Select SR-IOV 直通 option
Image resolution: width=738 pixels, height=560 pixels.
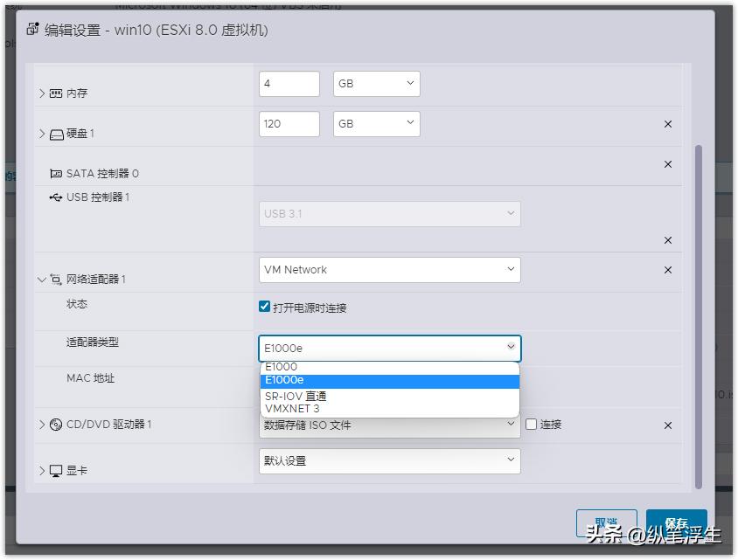(390, 397)
